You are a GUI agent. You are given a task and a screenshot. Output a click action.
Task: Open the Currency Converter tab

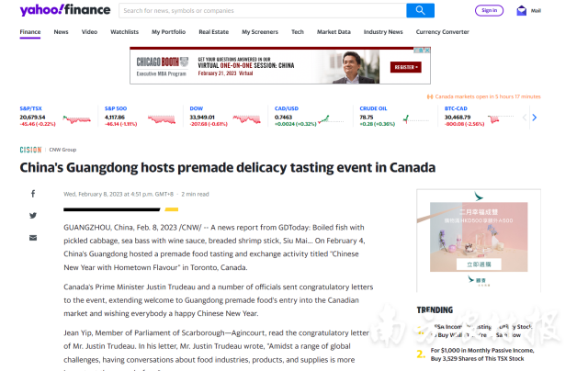click(442, 31)
